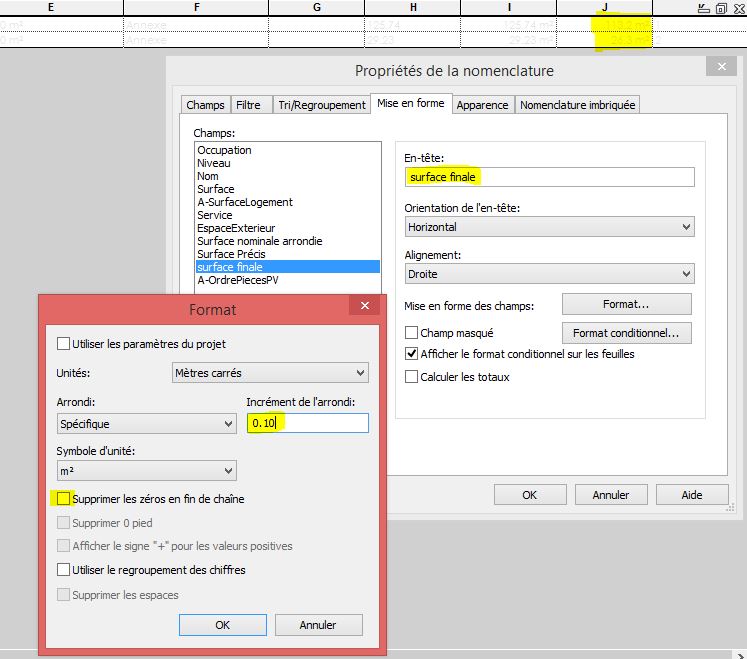Switch to the Tri/Regroupement tab
Image resolution: width=747 pixels, height=659 pixels.
click(321, 105)
